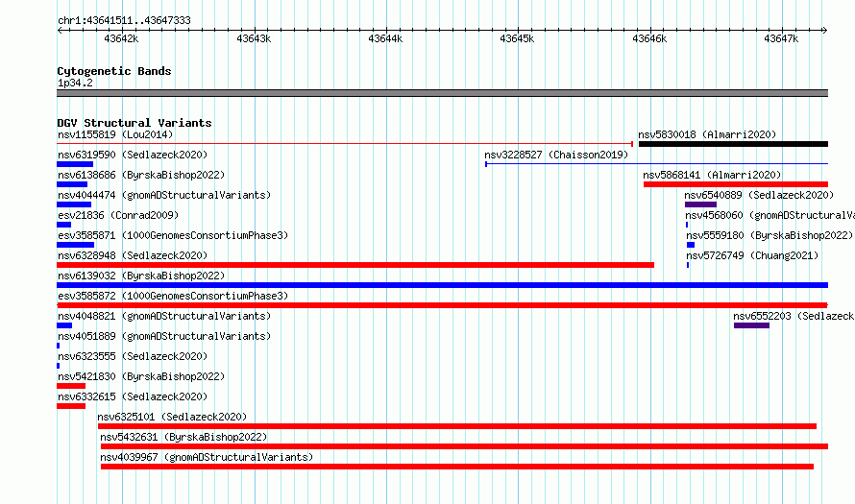
Task: Open the nsv3228527 (Chaisson2019) label
Action: [556, 155]
